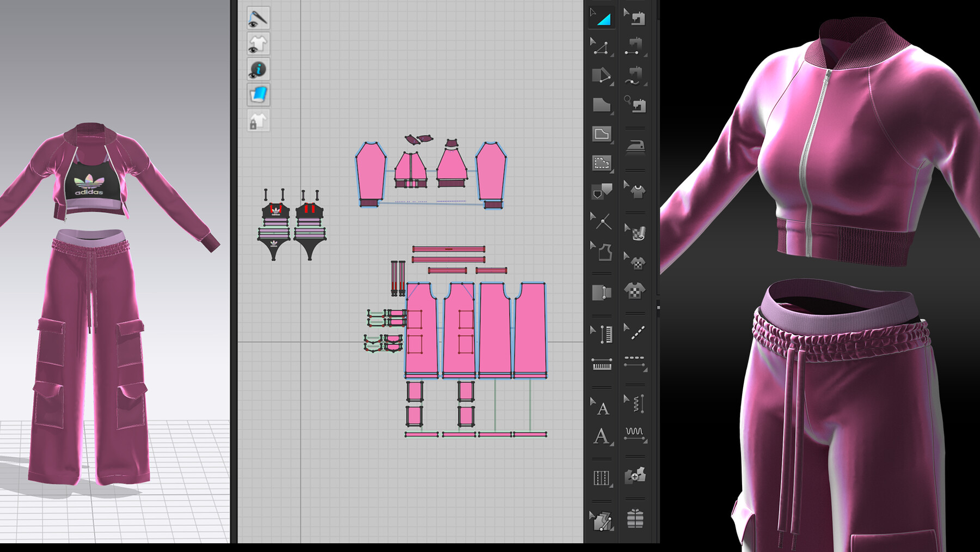980x552 pixels.
Task: Open the large A annotation tool flyout
Action: [611, 444]
